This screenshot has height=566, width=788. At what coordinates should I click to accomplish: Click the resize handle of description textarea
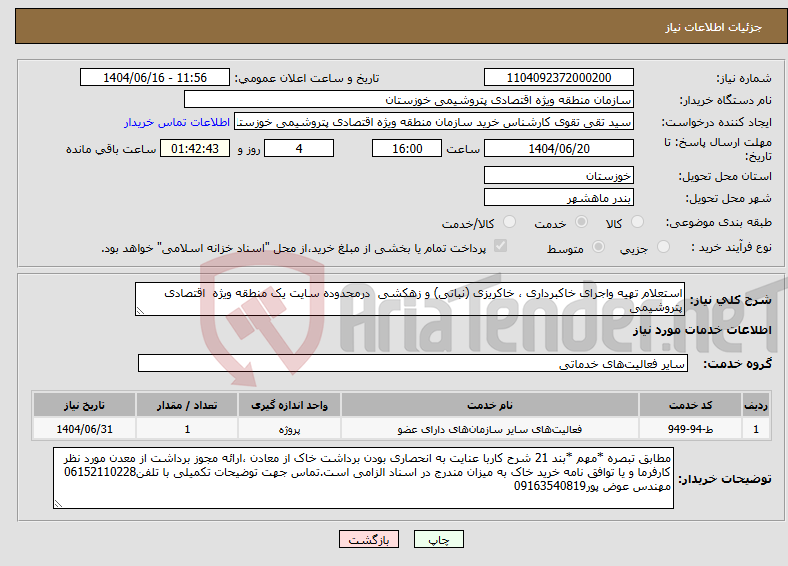[x=140, y=311]
